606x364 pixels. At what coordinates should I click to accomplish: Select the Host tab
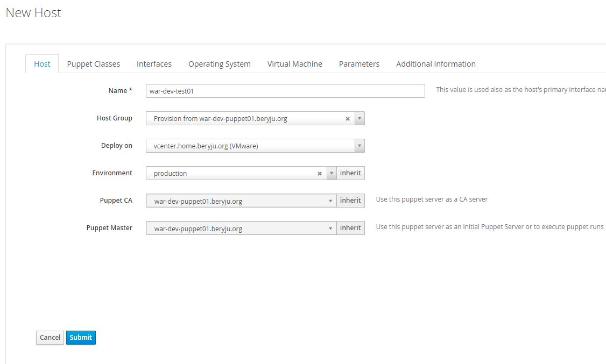pos(41,63)
